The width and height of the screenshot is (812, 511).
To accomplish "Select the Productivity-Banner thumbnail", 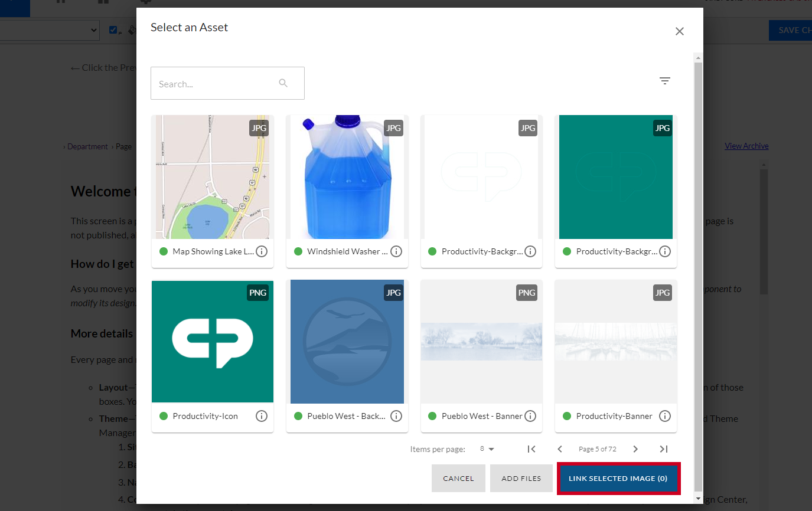I will point(616,341).
